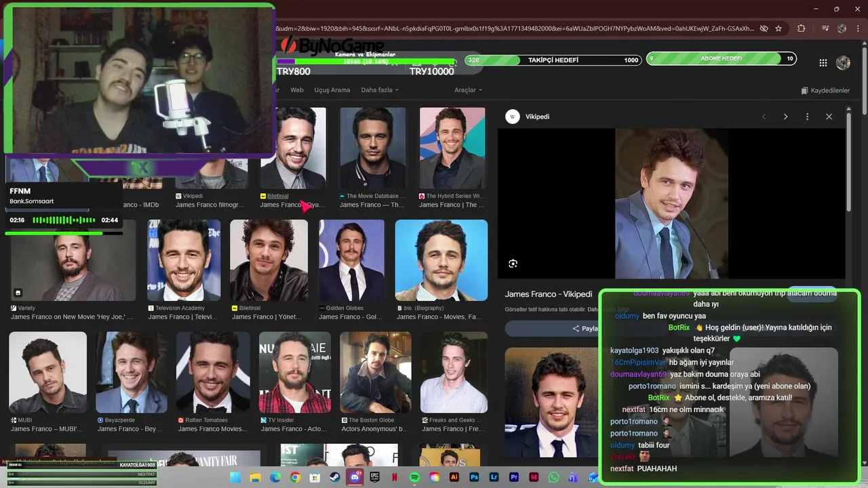Go to previous image in preview panel

[764, 117]
